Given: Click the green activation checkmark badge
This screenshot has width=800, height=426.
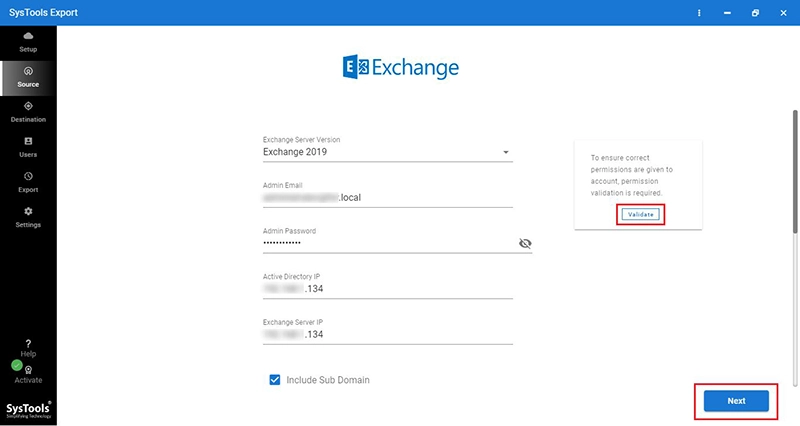Looking at the screenshot, I should pyautogui.click(x=17, y=365).
